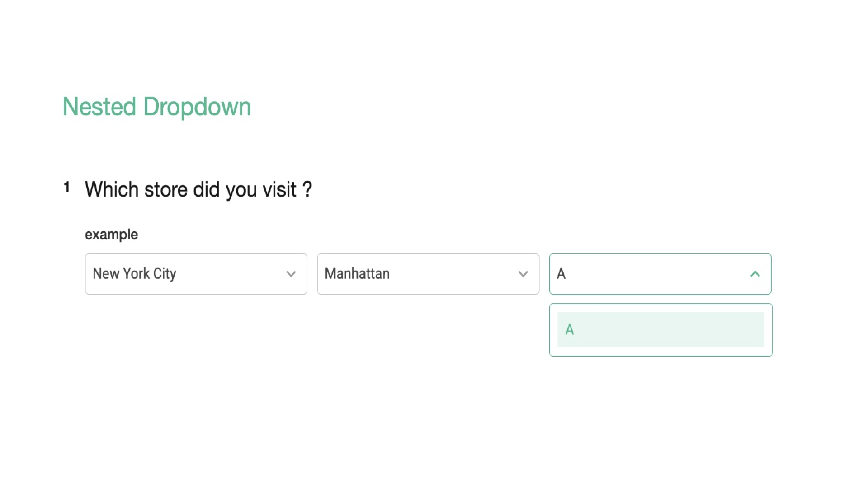Click the "example" label
Image resolution: width=868 pixels, height=488 pixels.
point(111,235)
